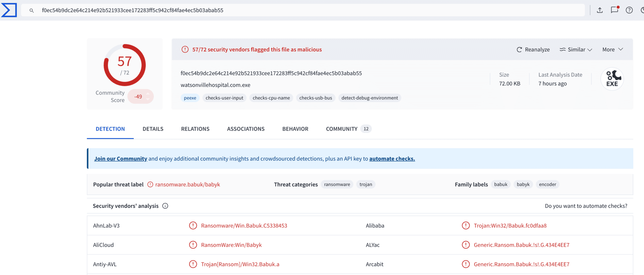Click the encoder family label

pos(547,185)
